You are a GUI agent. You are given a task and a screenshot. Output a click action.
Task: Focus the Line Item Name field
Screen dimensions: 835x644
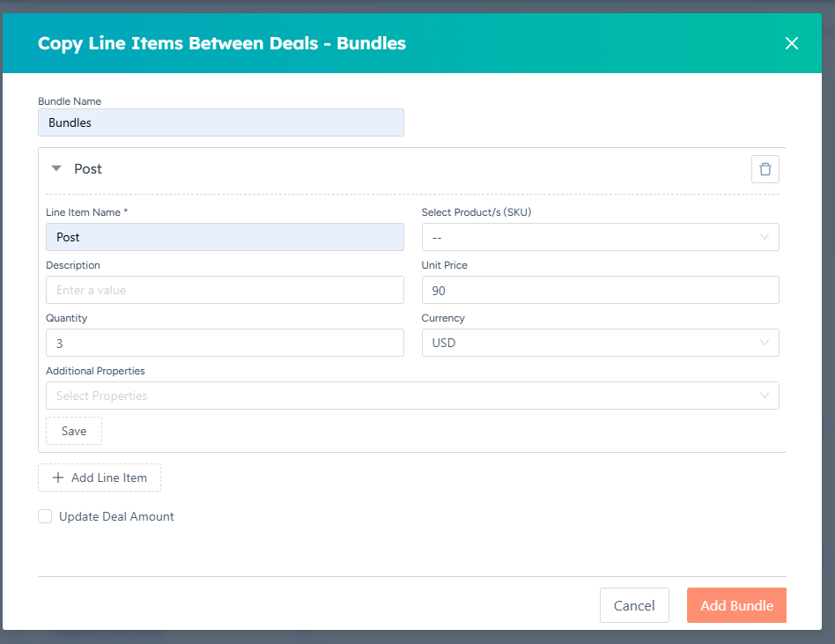tap(225, 237)
